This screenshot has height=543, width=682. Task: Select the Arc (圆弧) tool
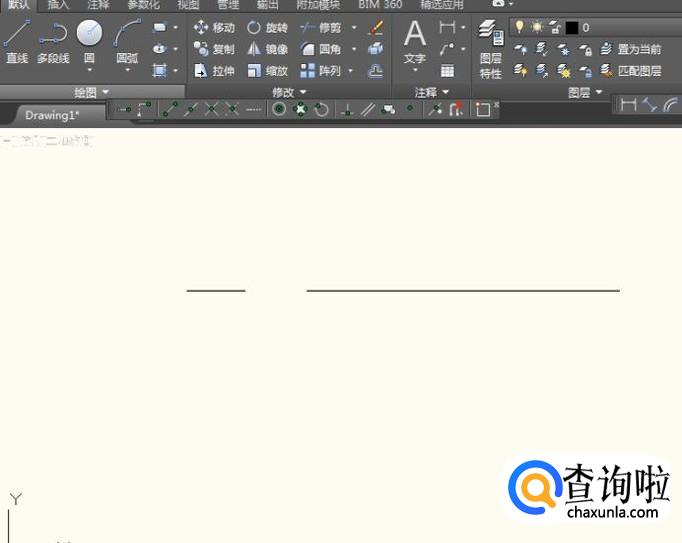tap(127, 41)
